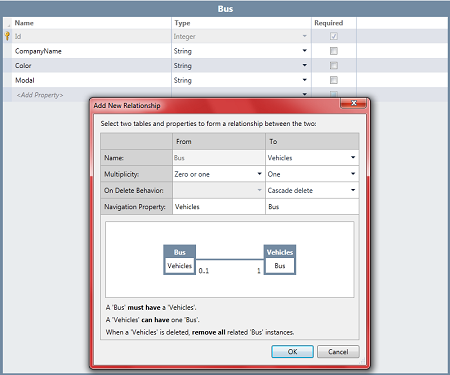
Task: Click the checked Required box for Id
Action: coord(333,36)
